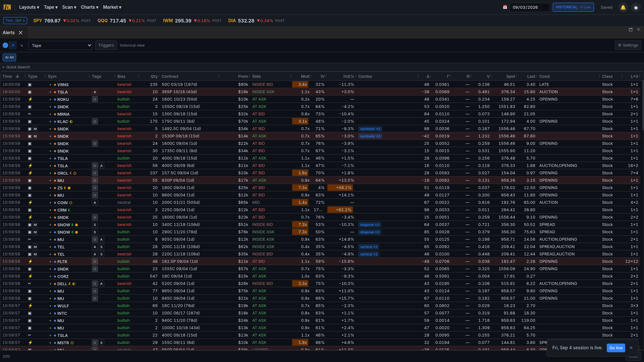Select the Alerts tab
This screenshot has width=644, height=362.
tap(9, 33)
